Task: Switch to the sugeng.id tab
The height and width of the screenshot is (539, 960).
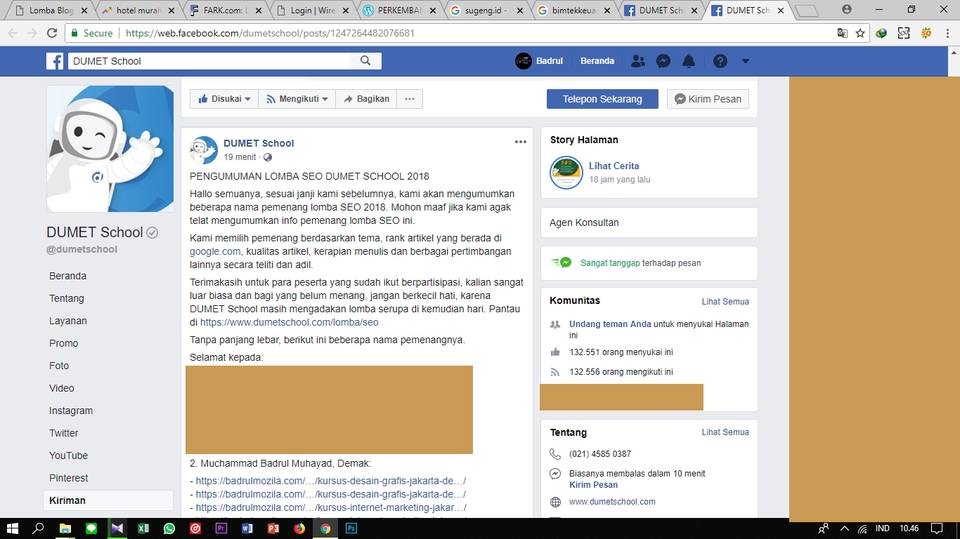Action: pyautogui.click(x=486, y=10)
